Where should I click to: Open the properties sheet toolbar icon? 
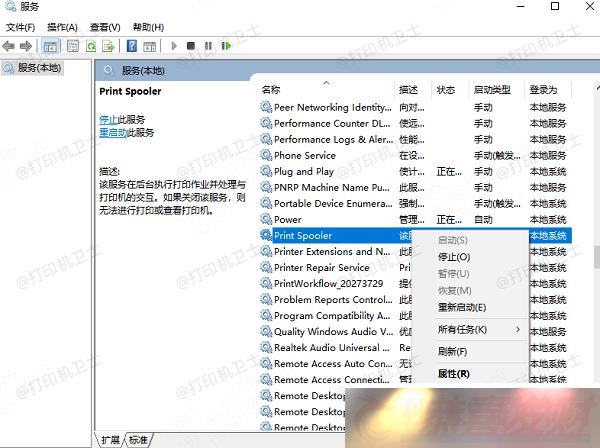pos(73,46)
